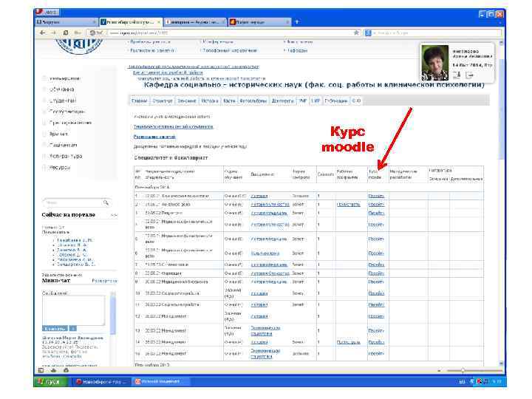Screen dimensions: 532x399
Task: Open Врачам in left site menu
Action: (58, 134)
